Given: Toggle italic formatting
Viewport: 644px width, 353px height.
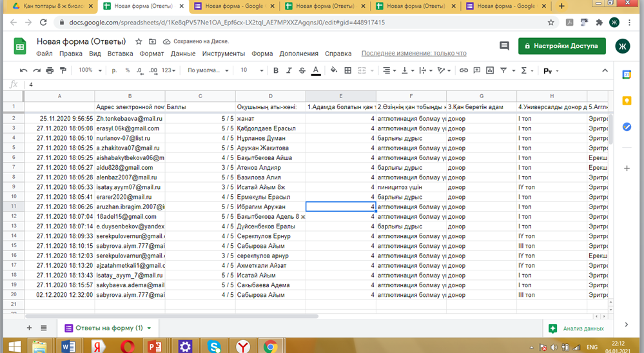Looking at the screenshot, I should 289,71.
